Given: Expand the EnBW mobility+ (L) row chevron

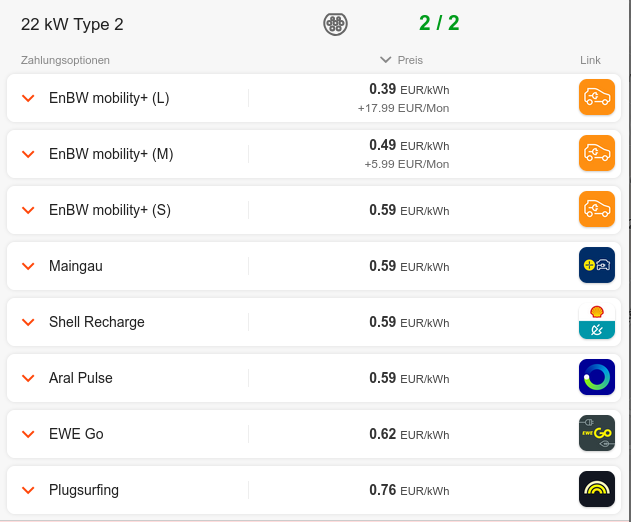Looking at the screenshot, I should click(28, 98).
